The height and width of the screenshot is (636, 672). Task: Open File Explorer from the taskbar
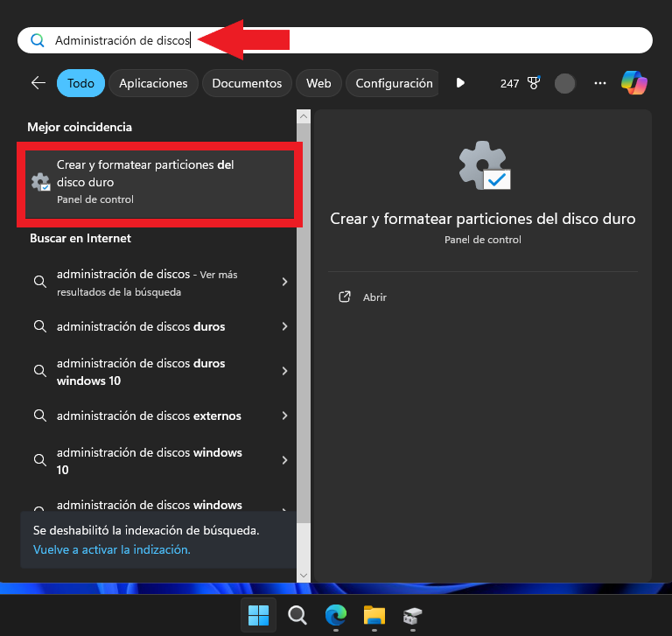374,615
